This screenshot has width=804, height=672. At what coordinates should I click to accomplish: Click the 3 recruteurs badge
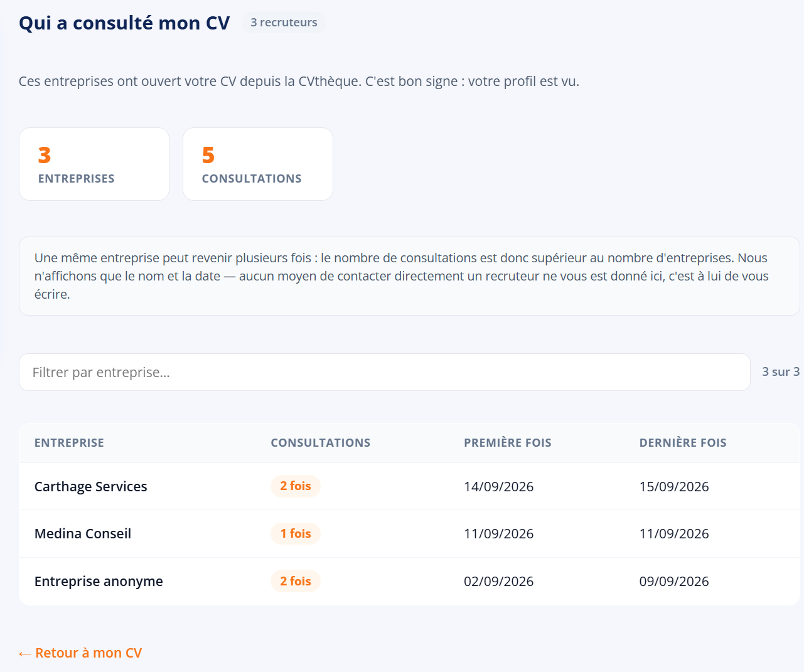click(284, 23)
